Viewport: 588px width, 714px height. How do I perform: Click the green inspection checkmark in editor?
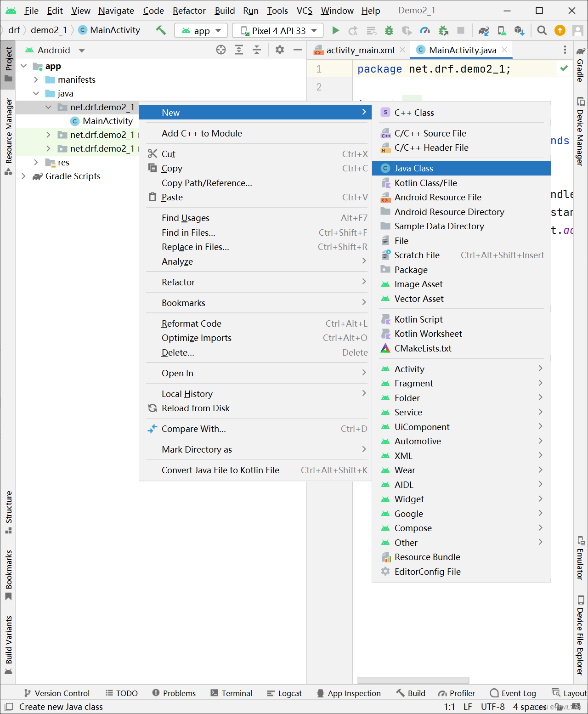click(564, 68)
